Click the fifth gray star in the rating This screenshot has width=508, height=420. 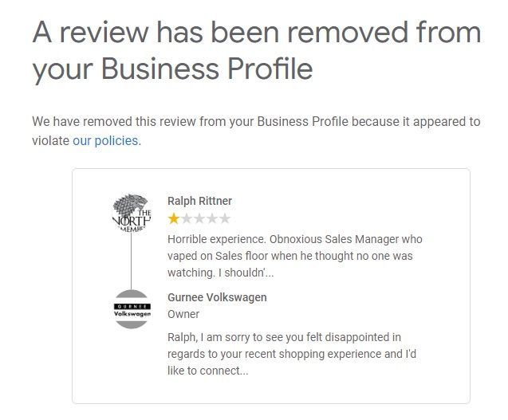pos(225,218)
